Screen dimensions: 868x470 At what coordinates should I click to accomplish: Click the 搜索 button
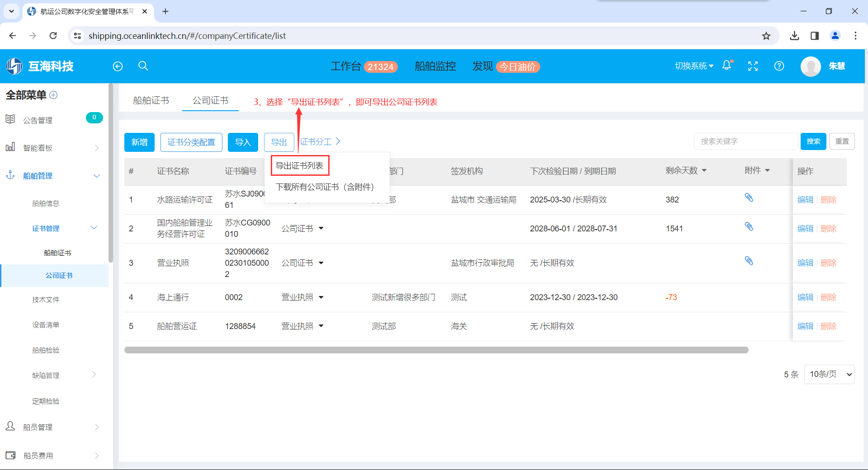(813, 141)
